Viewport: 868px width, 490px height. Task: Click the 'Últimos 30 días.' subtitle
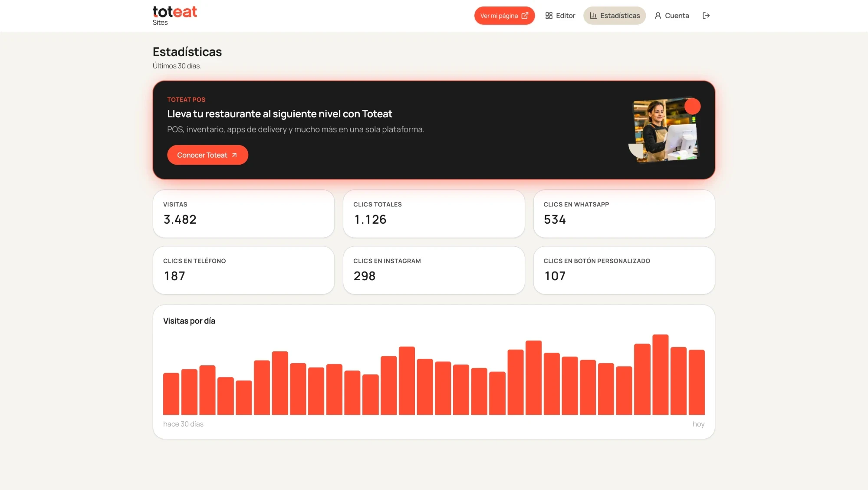click(177, 66)
